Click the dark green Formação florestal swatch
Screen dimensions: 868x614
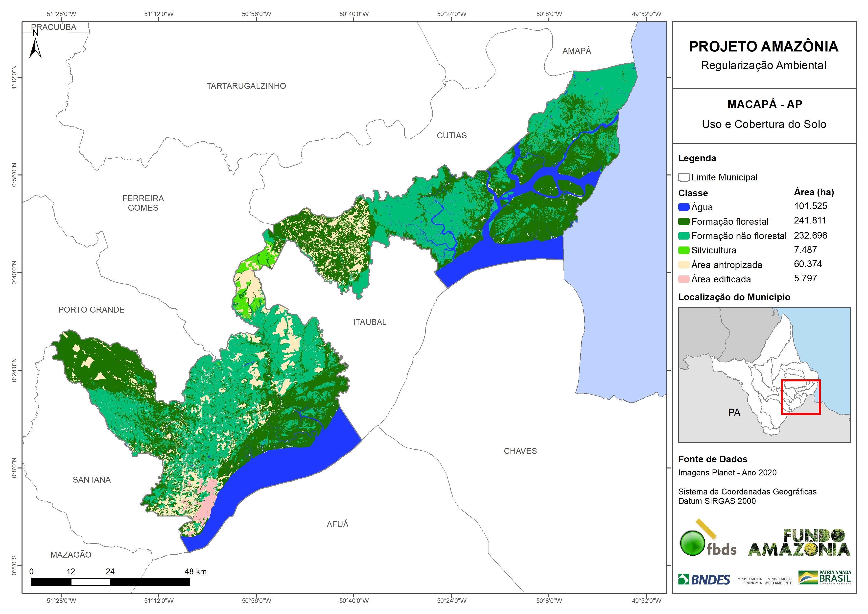(683, 221)
